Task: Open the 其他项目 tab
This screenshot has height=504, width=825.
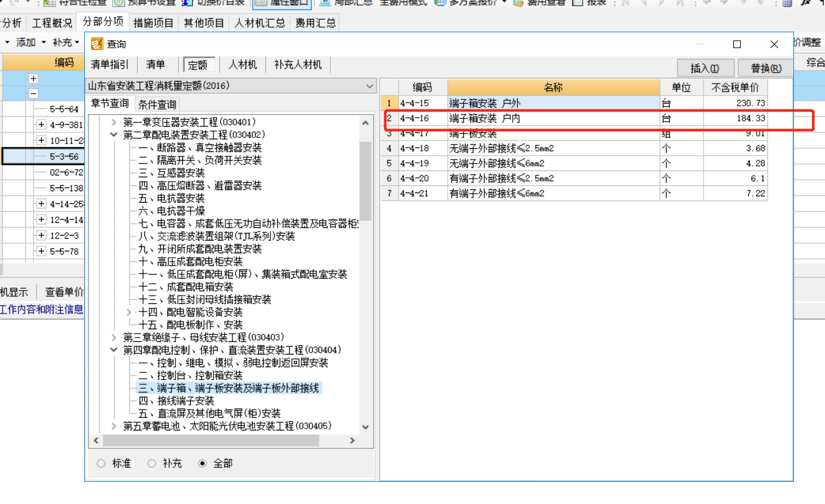Action: tap(205, 23)
